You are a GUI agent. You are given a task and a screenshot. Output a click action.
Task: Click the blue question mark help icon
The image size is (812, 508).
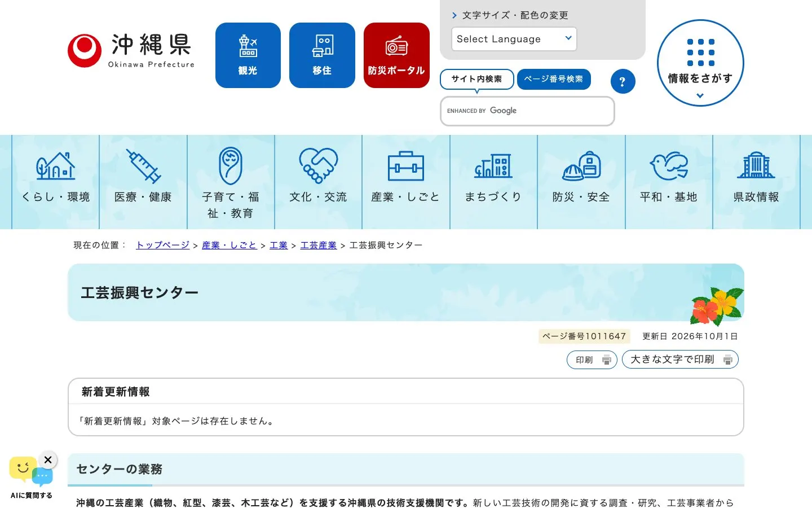click(623, 82)
